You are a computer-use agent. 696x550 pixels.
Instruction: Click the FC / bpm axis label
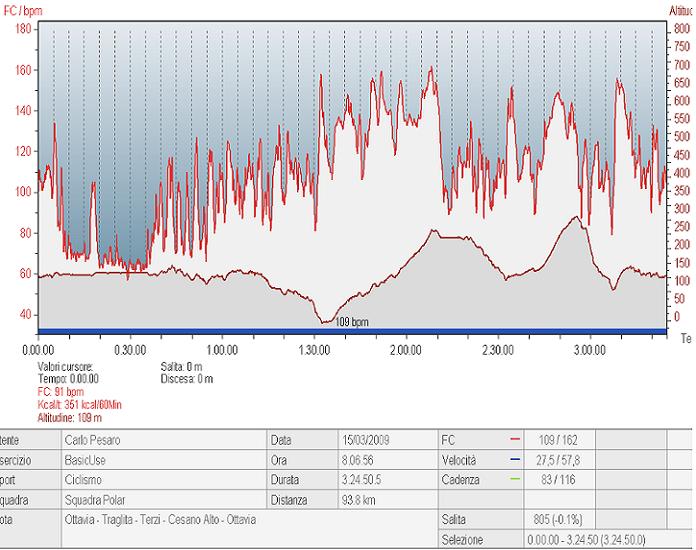(x=23, y=10)
